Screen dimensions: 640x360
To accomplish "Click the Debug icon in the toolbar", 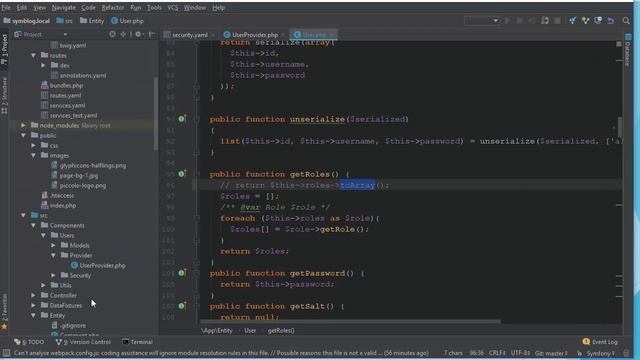I will pos(520,20).
